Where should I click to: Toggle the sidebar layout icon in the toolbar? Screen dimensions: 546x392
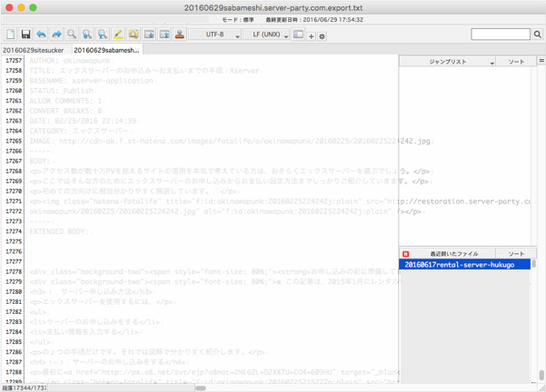coord(298,34)
